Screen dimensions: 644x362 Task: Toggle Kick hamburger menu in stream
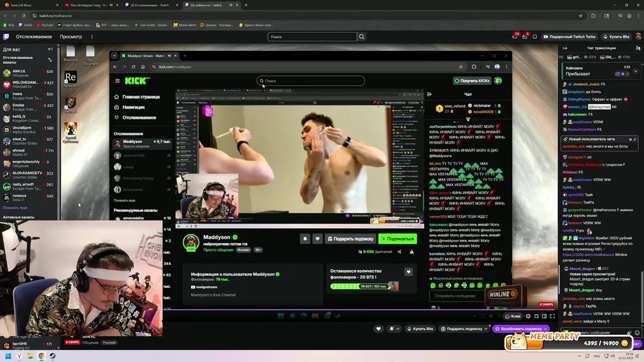point(117,80)
